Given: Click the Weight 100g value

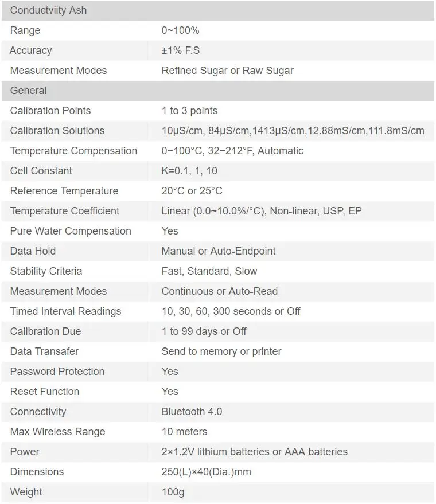Looking at the screenshot, I should (173, 492).
